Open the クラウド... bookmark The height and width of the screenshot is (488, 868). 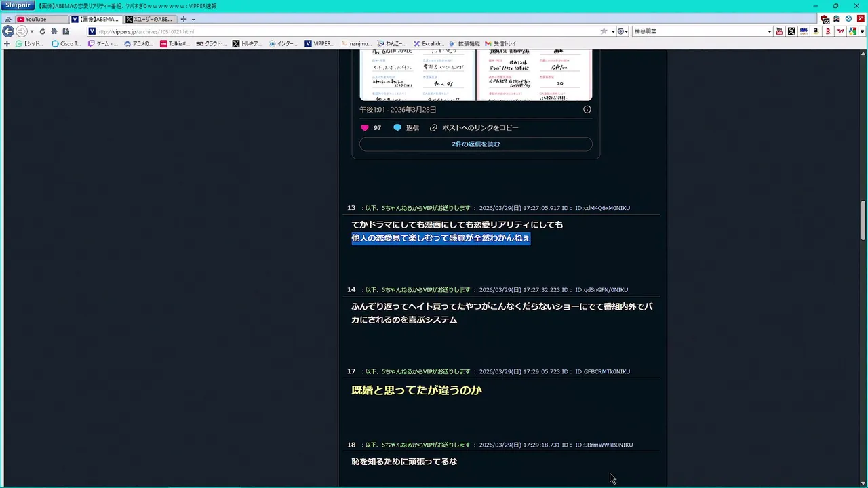point(212,43)
